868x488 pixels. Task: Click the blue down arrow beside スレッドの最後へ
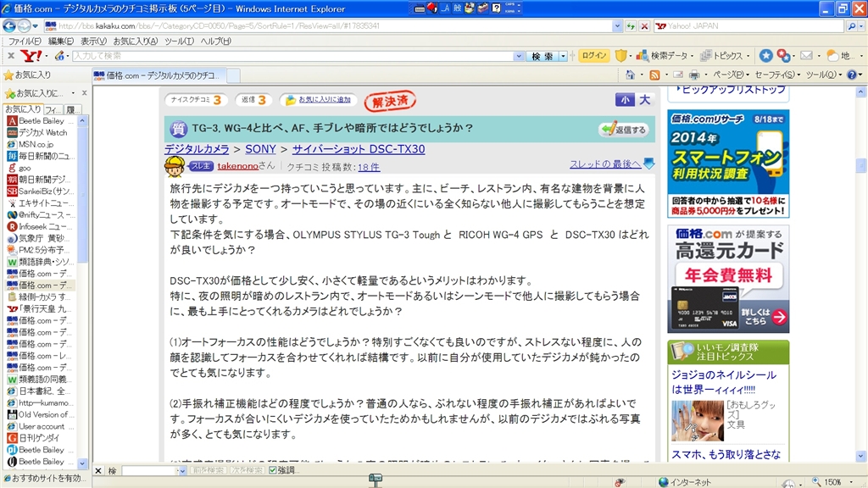click(648, 164)
